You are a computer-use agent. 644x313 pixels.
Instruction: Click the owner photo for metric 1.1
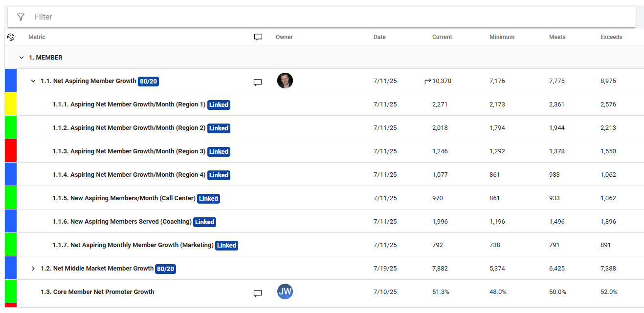285,81
